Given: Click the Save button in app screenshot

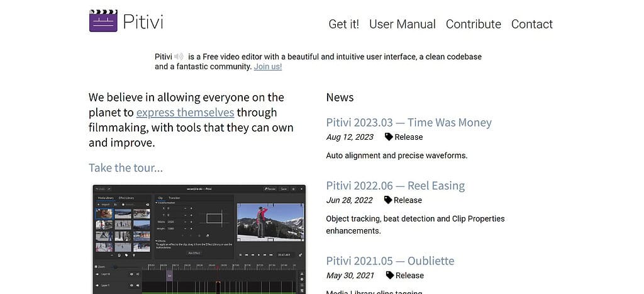Looking at the screenshot, I should [284, 189].
